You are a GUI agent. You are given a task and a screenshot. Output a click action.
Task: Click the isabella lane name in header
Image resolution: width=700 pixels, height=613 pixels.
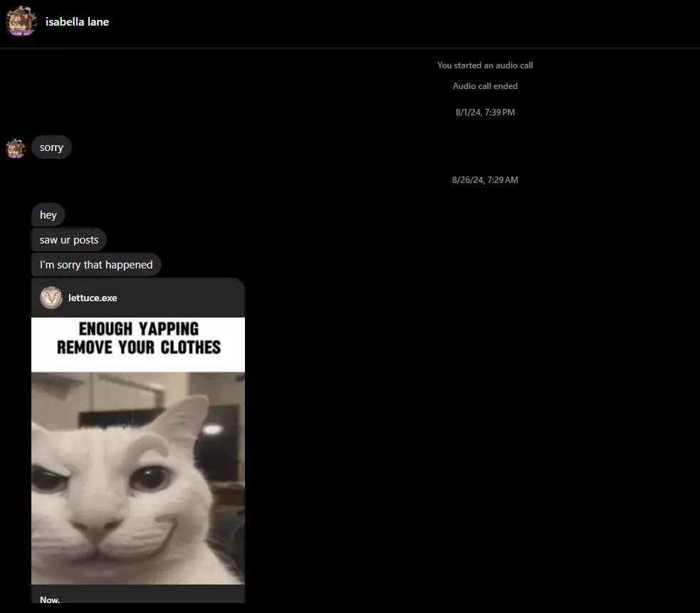pos(77,22)
